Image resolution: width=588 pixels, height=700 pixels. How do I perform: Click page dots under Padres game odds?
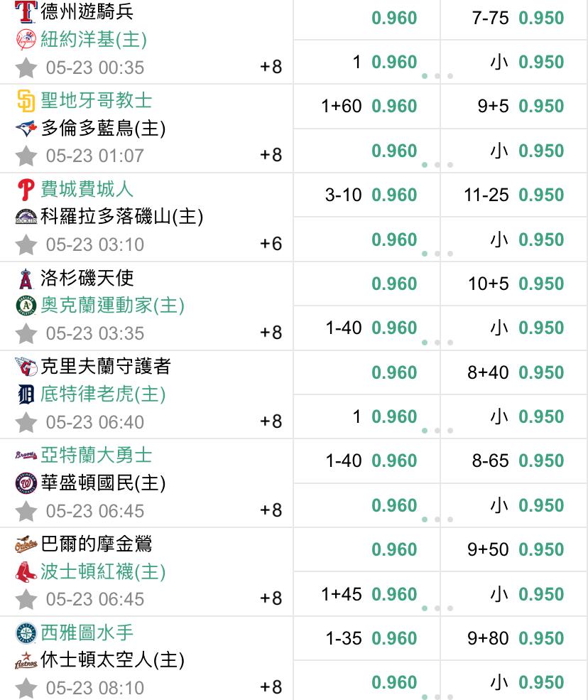click(x=437, y=165)
